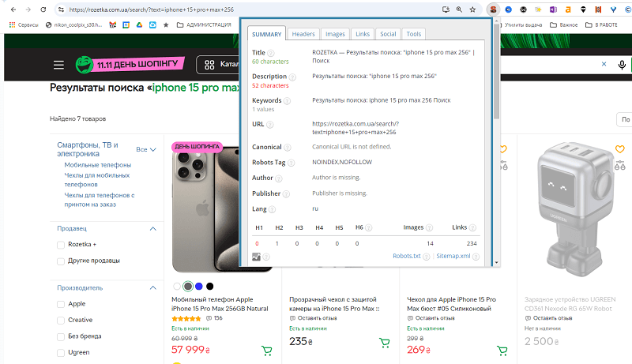The image size is (632, 364).
Task: Open Чехлы для телефонов с принтом link
Action: (x=100, y=200)
